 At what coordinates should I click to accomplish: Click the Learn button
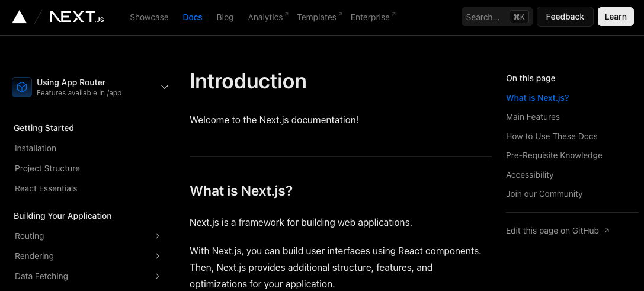[616, 17]
